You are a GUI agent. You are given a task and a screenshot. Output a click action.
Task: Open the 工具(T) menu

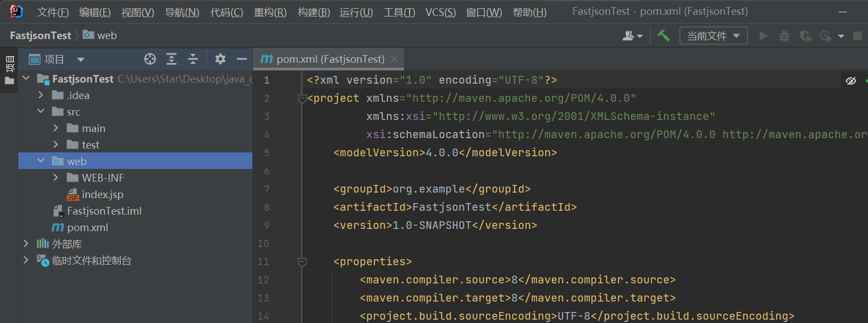coord(399,12)
